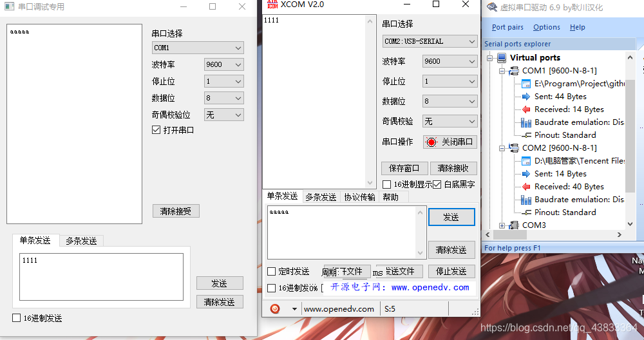Enable 16进制发送 checkbox in 串口调试专用 window
This screenshot has height=340, width=644.
(17, 318)
